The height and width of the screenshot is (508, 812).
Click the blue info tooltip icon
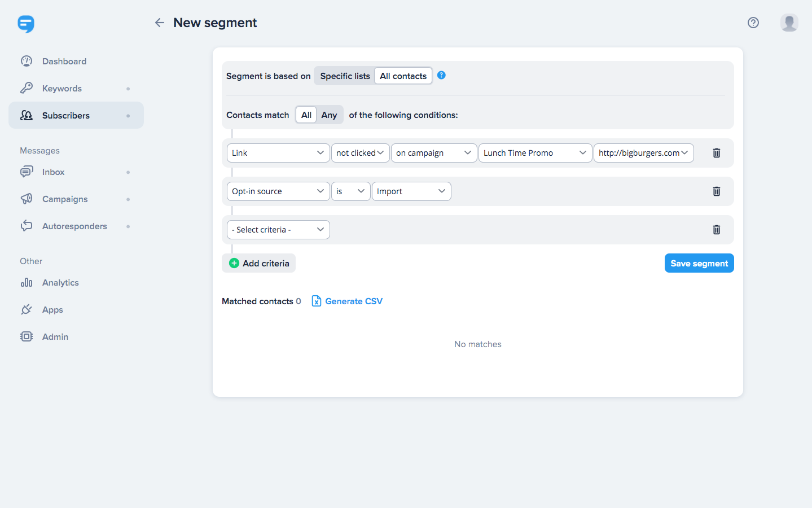click(441, 75)
